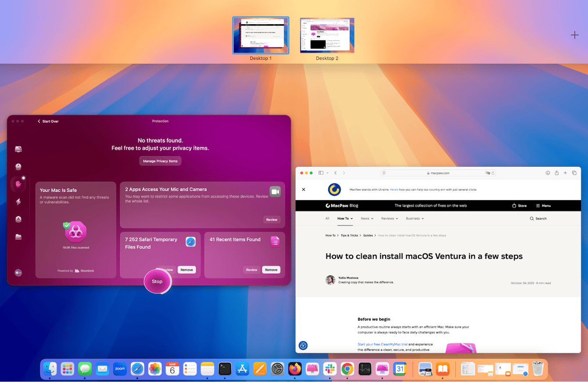Switch to the All tab on the blog navigation
588x382 pixels.
tap(327, 218)
